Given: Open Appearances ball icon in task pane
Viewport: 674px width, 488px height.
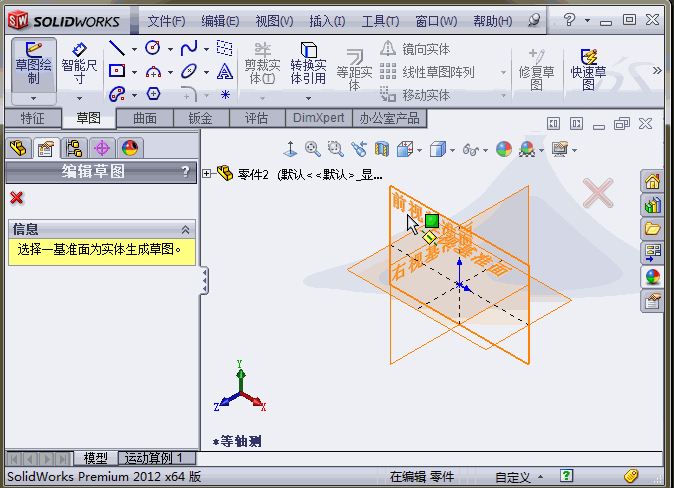Looking at the screenshot, I should (x=652, y=276).
